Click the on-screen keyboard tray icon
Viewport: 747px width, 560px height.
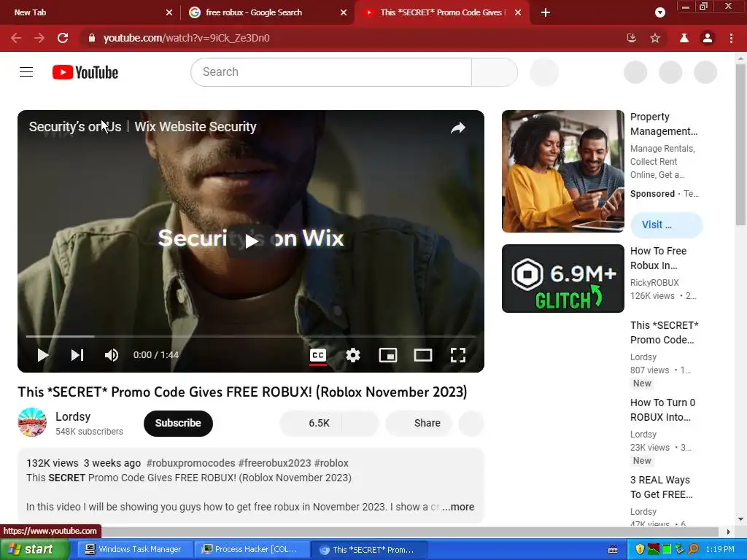coord(613,550)
